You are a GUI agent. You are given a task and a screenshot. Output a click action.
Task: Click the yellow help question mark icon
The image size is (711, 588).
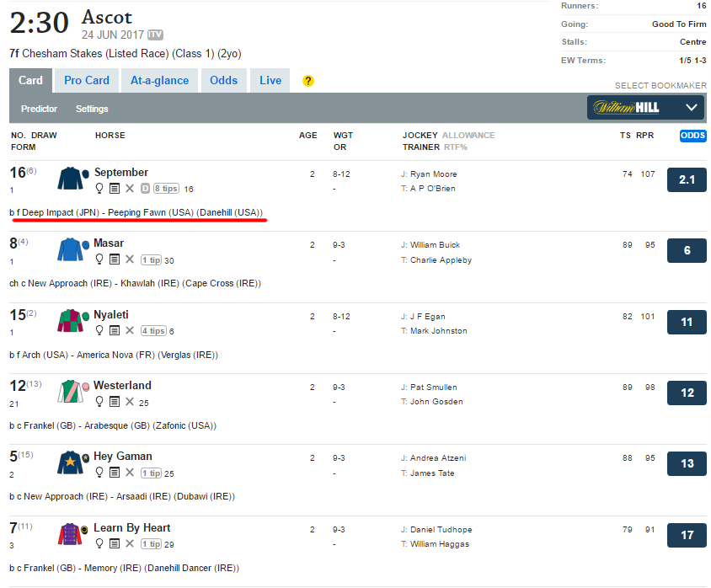tap(308, 81)
